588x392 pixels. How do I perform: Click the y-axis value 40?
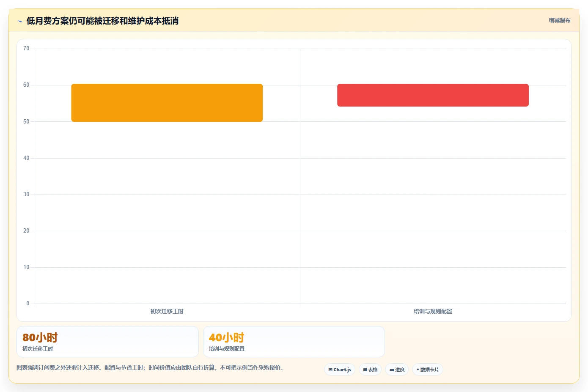pyautogui.click(x=26, y=158)
